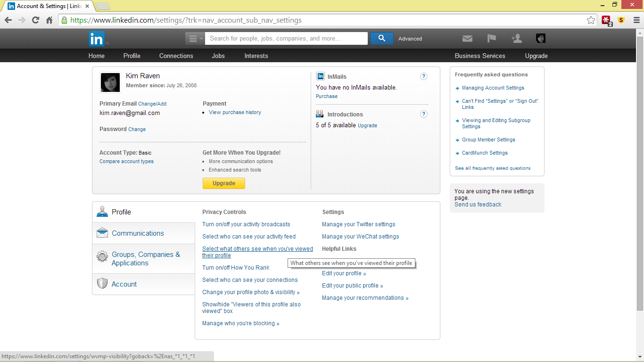Reload the page with refresh icon
Viewport: 644px width, 362px height.
click(35, 20)
